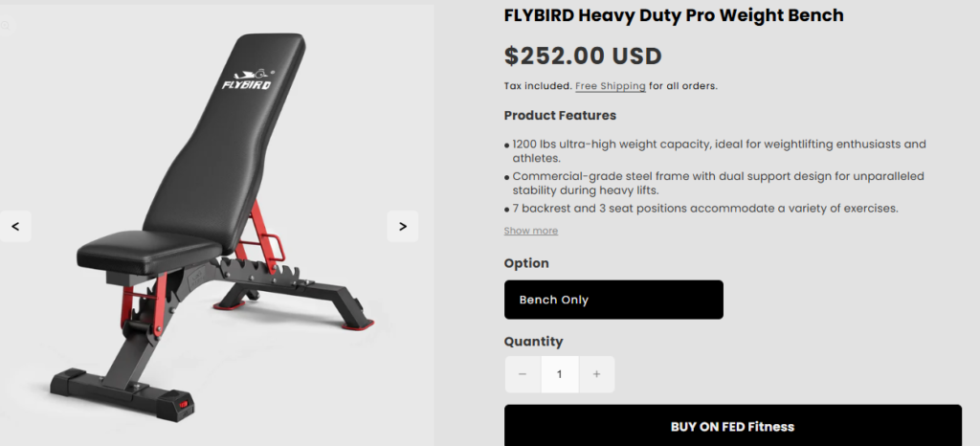Focus the quantity number field
980x446 pixels.
(559, 374)
